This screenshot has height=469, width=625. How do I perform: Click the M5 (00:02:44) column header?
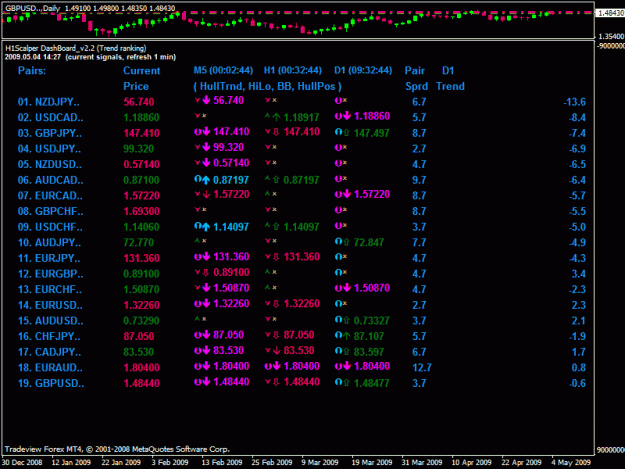click(x=223, y=71)
